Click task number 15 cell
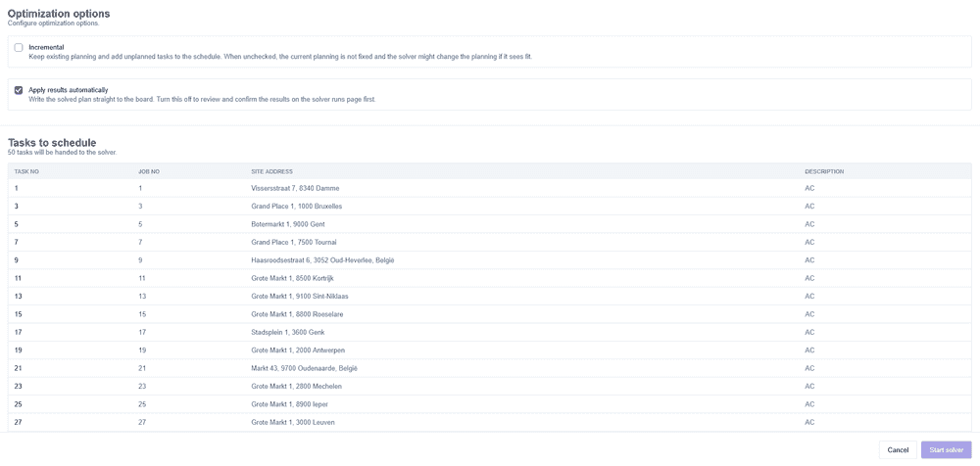 point(18,314)
